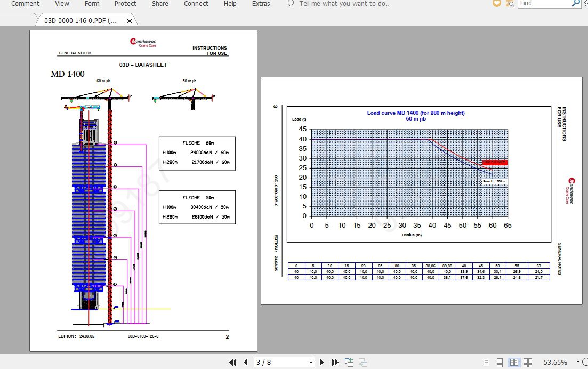Enable continuous page scrolling view
This screenshot has width=588, height=369.
coord(500,363)
